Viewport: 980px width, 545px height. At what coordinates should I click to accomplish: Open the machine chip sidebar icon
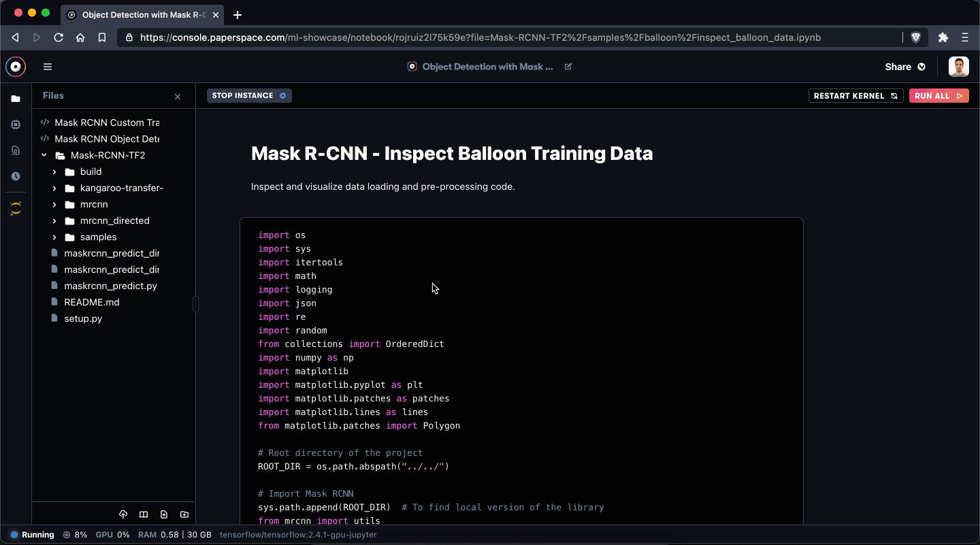pos(16,125)
